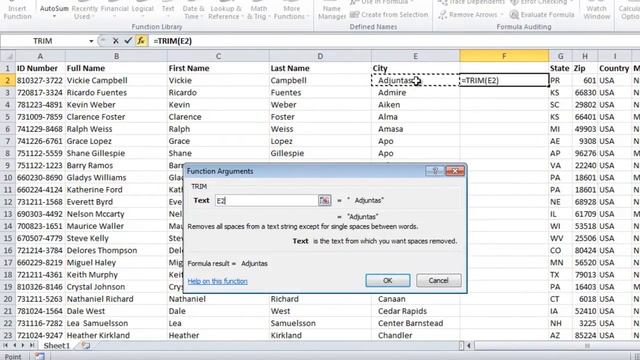Viewport: 640px width, 360px height.
Task: Open Recently Used functions menu
Action: tap(84, 12)
